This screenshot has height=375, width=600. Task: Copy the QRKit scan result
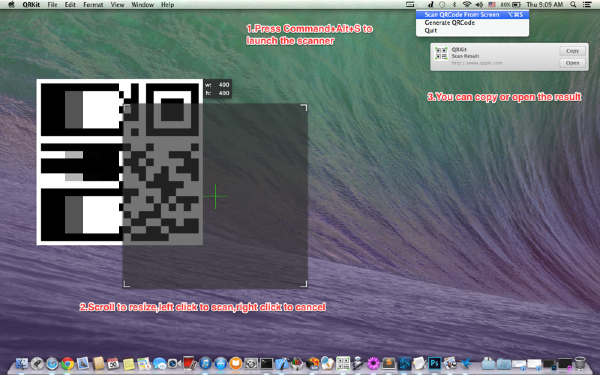572,51
